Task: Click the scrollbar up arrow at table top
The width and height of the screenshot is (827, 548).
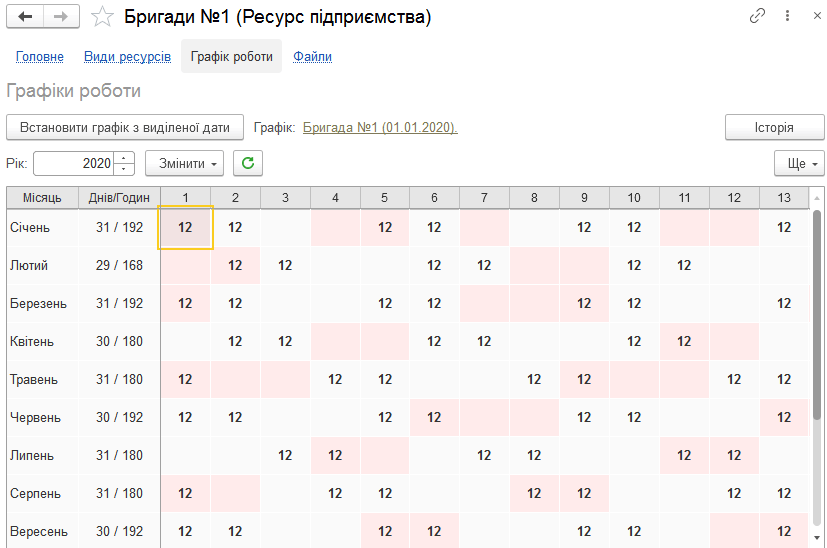Action: (x=817, y=198)
